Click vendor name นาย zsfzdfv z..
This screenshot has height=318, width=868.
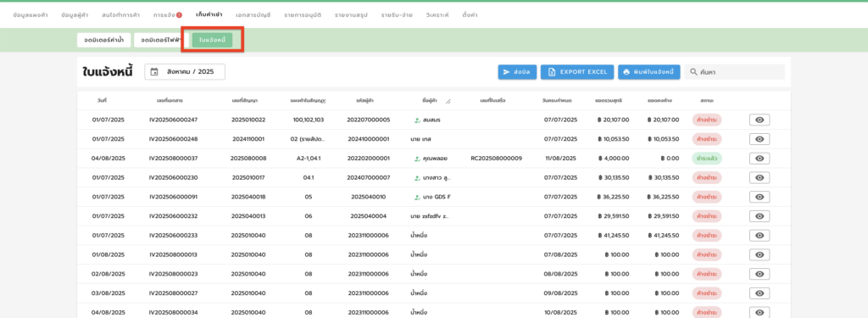[430, 216]
